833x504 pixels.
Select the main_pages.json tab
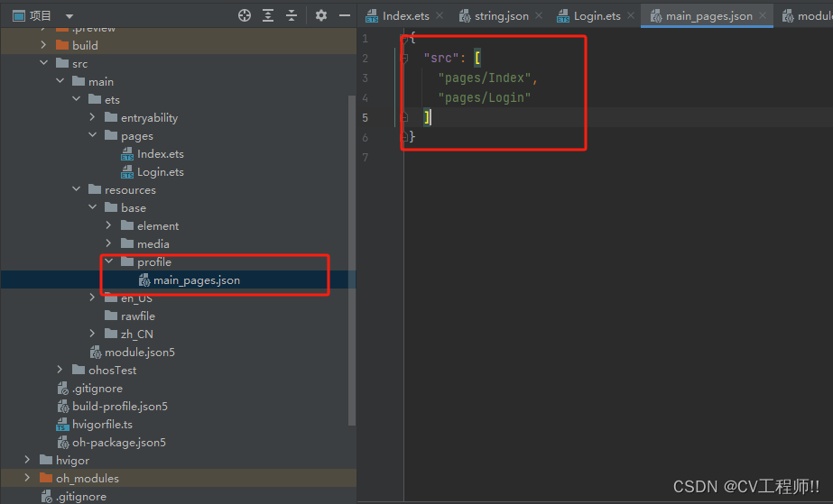[x=708, y=16]
